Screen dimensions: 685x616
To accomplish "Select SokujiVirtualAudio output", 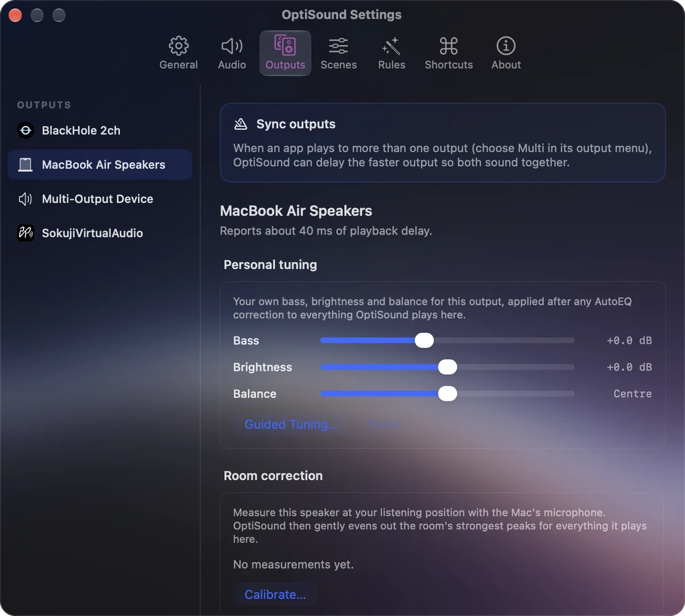I will (100, 233).
